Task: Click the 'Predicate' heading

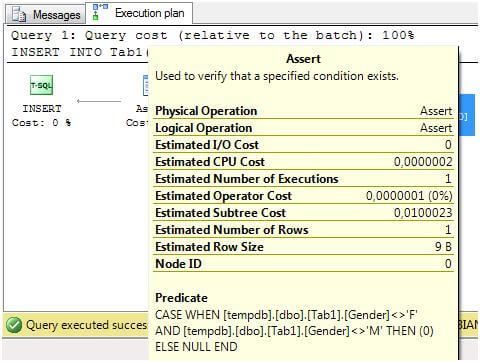Action: 181,298
